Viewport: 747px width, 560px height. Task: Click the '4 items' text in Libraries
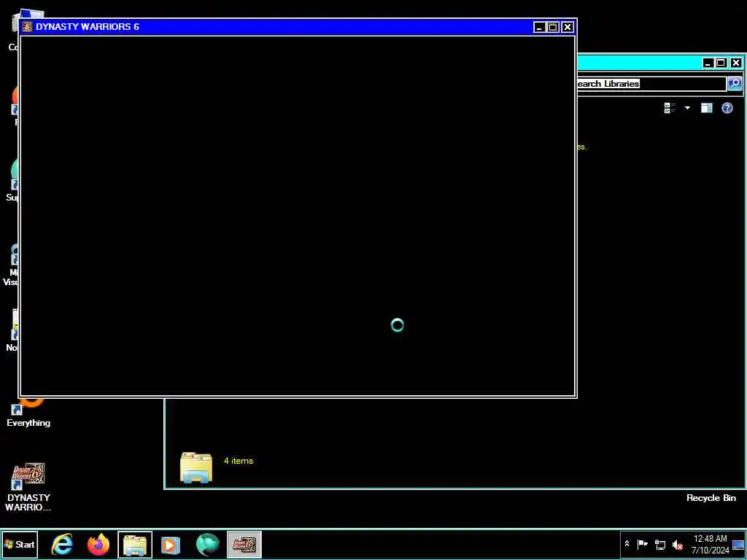pyautogui.click(x=239, y=461)
